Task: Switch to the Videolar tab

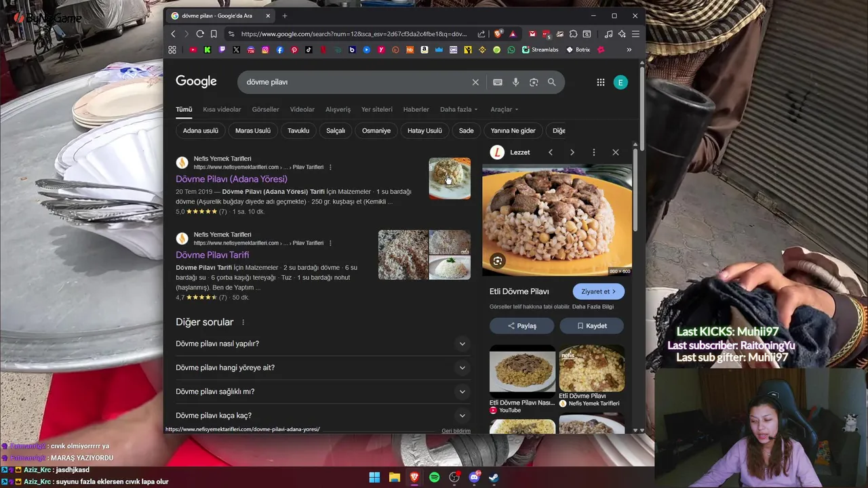Action: coord(302,109)
